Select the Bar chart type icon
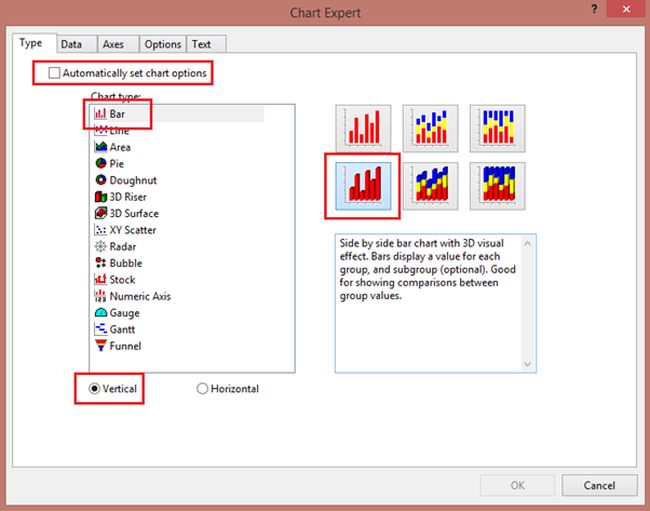This screenshot has height=511, width=650. 100,114
